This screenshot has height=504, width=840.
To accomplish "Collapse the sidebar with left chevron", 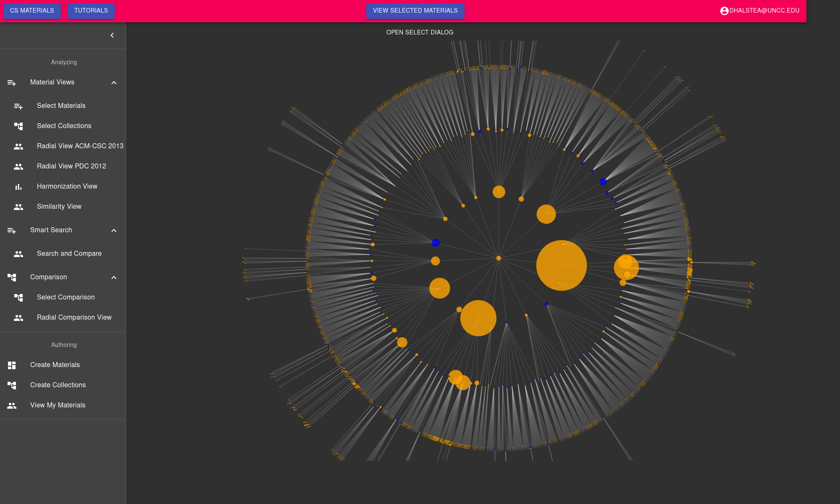I will (x=112, y=35).
